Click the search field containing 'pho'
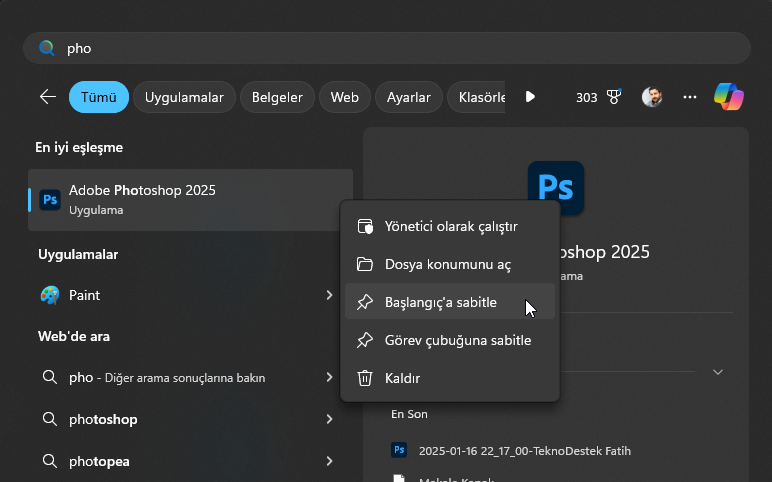772x482 pixels. tap(386, 48)
